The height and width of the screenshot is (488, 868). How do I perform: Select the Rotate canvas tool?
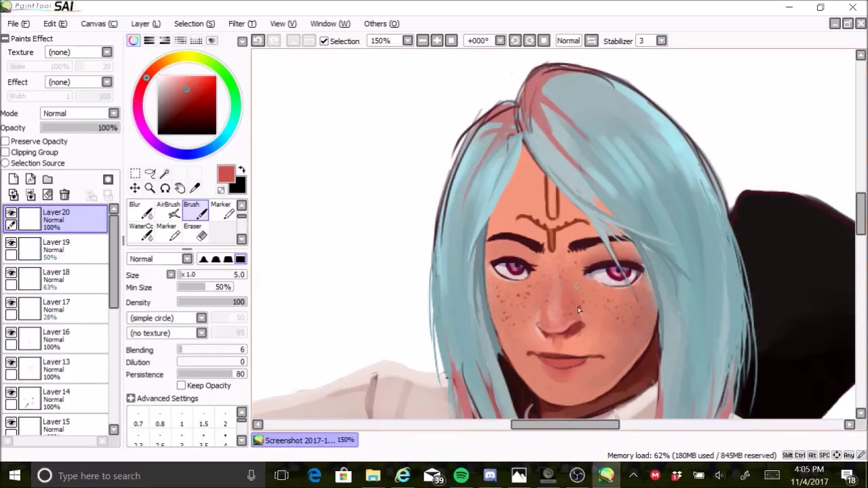(165, 188)
